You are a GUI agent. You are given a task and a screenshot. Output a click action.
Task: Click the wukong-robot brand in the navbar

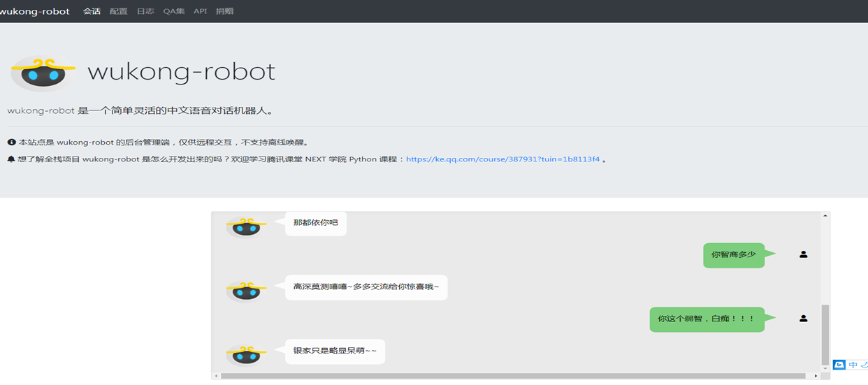click(x=34, y=11)
